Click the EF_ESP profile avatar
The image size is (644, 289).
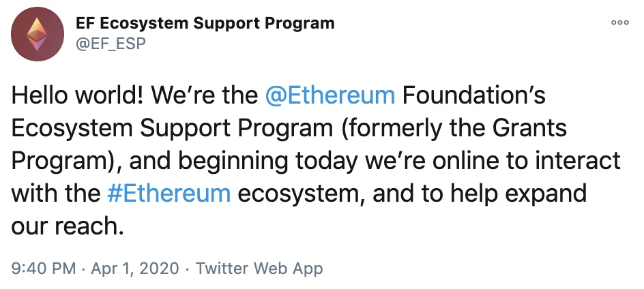pos(38,34)
